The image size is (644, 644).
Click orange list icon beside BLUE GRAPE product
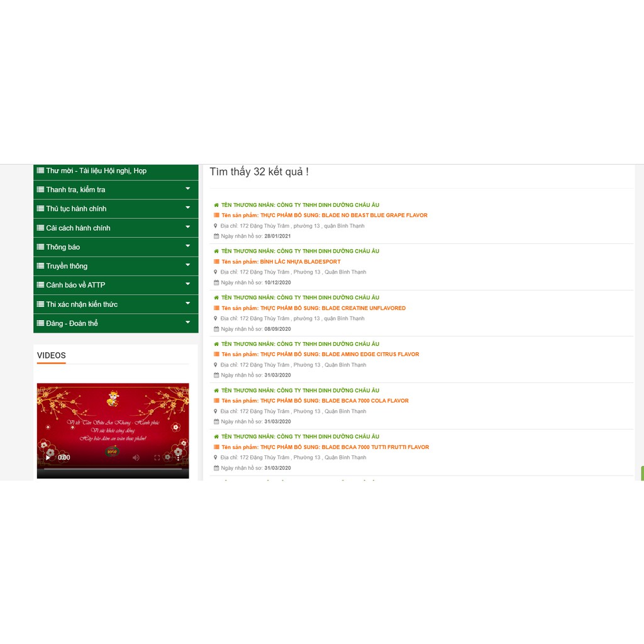[x=216, y=215]
